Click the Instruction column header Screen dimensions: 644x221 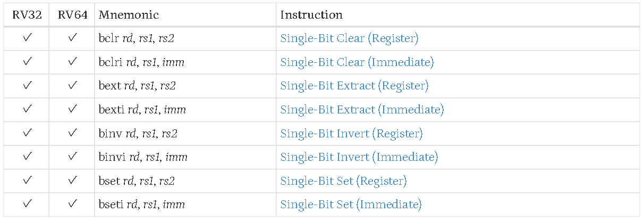pyautogui.click(x=311, y=14)
